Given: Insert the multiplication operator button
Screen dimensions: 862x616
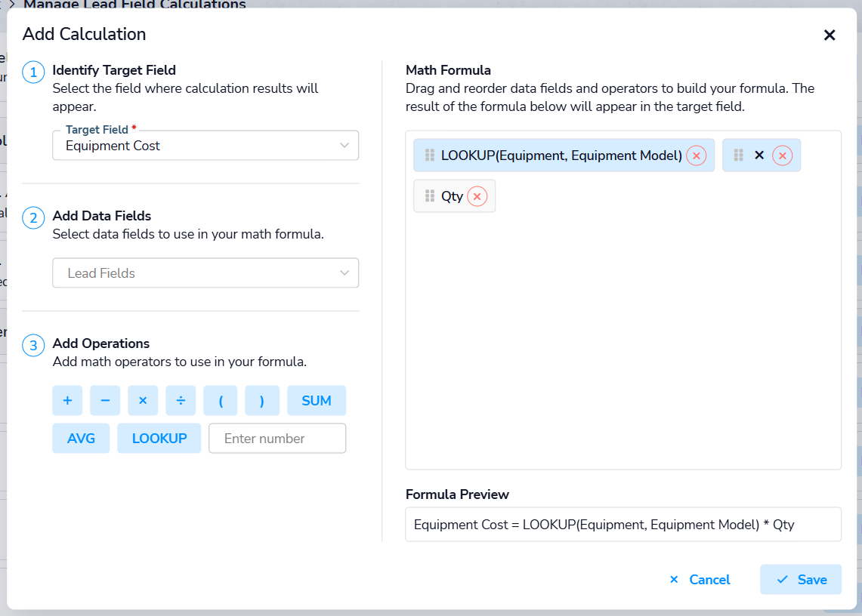Looking at the screenshot, I should [x=143, y=401].
